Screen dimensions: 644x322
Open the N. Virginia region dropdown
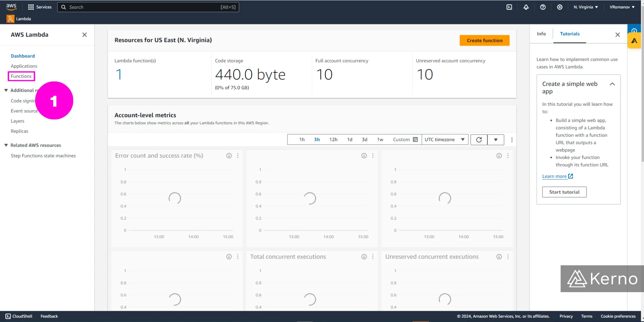point(586,7)
